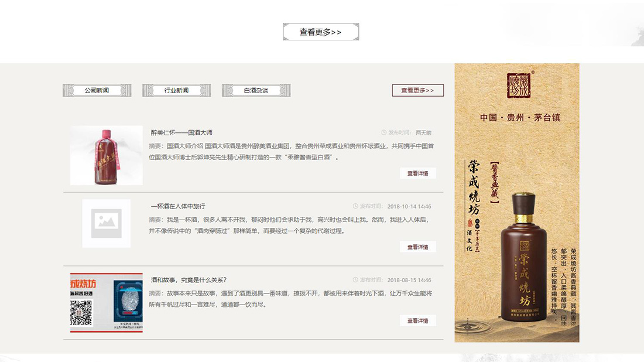Image resolution: width=644 pixels, height=362 pixels.
Task: Click the top 查看更多>> button
Action: pyautogui.click(x=321, y=32)
